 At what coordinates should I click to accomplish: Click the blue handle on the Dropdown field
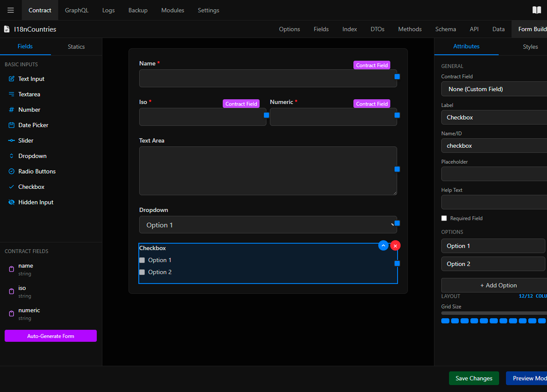tap(397, 223)
